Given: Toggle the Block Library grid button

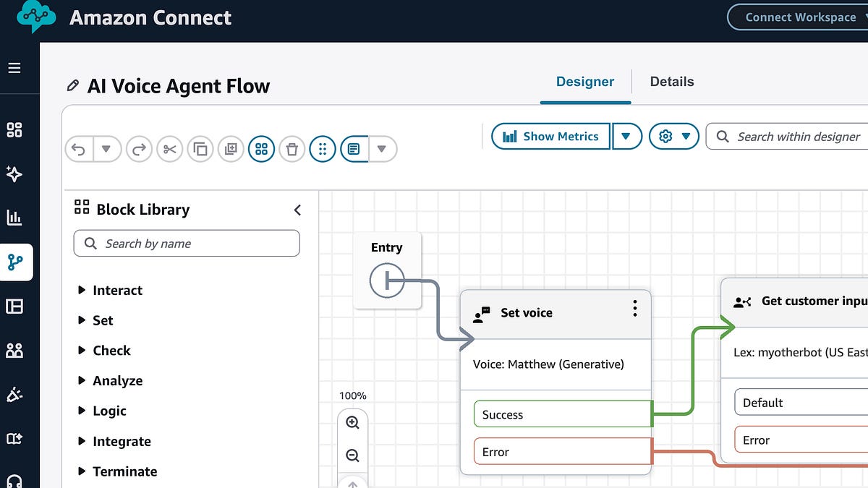Looking at the screenshot, I should click(x=261, y=150).
